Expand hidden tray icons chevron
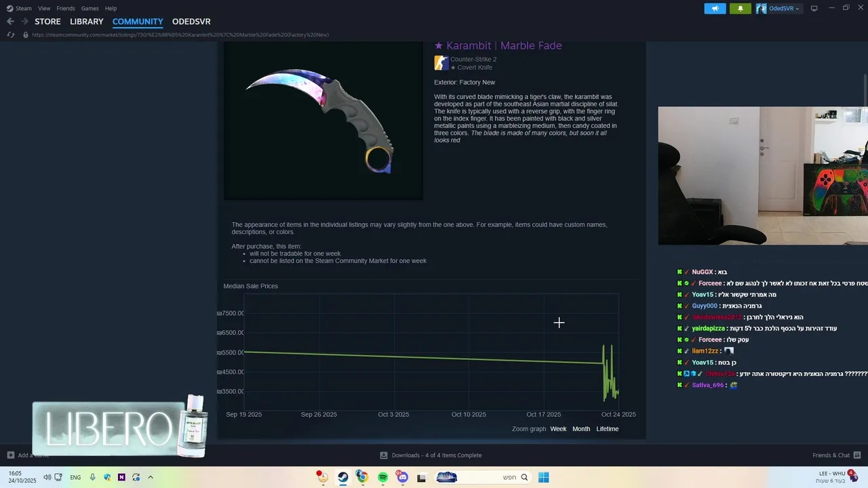868x488 pixels. [151, 477]
